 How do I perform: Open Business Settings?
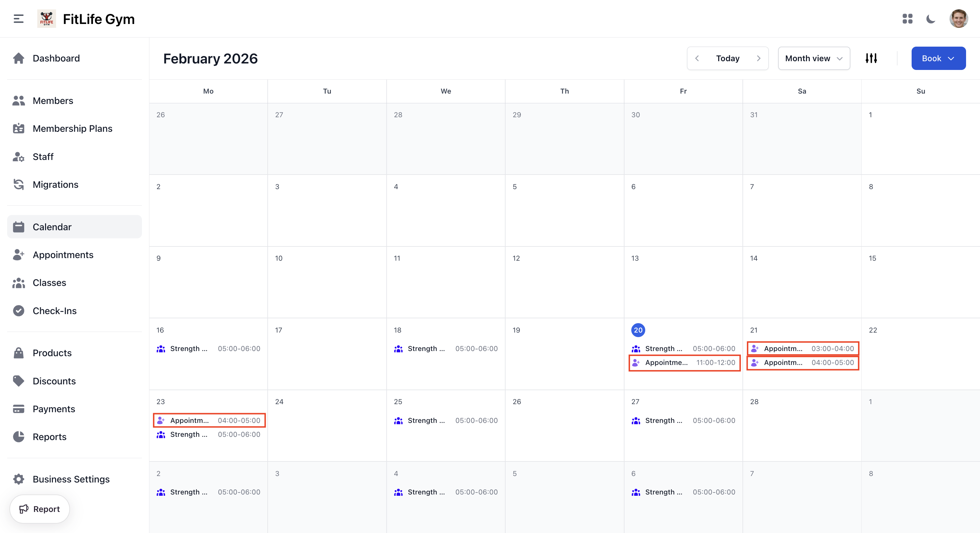tap(71, 479)
